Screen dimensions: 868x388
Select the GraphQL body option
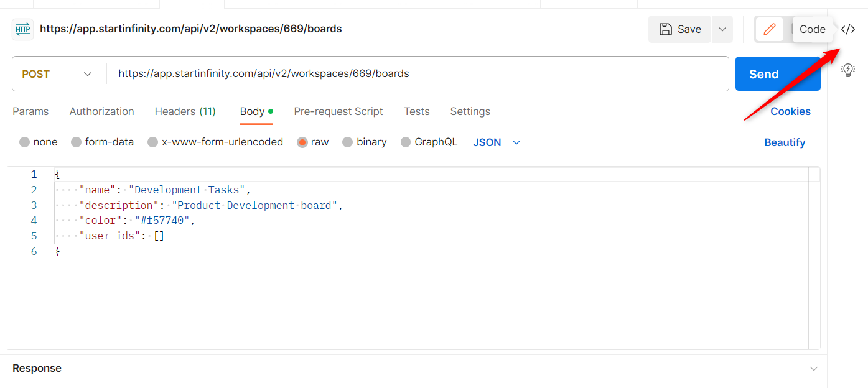[x=429, y=142]
